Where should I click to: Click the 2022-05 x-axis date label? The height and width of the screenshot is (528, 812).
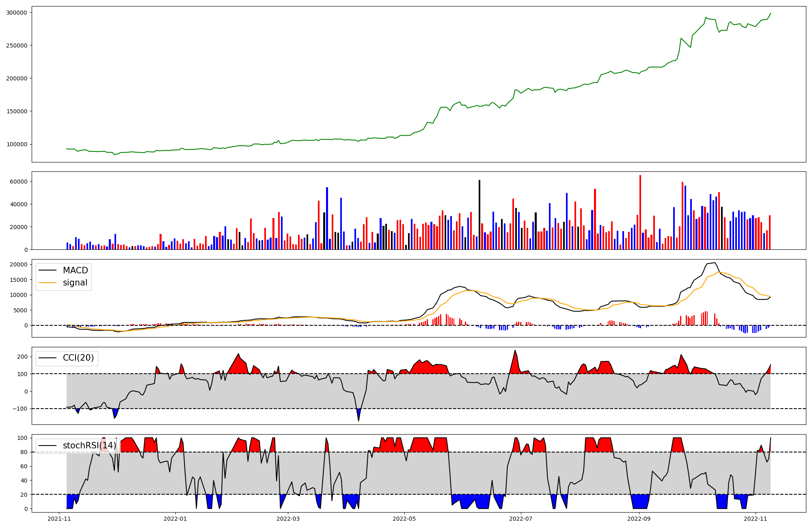tap(404, 519)
